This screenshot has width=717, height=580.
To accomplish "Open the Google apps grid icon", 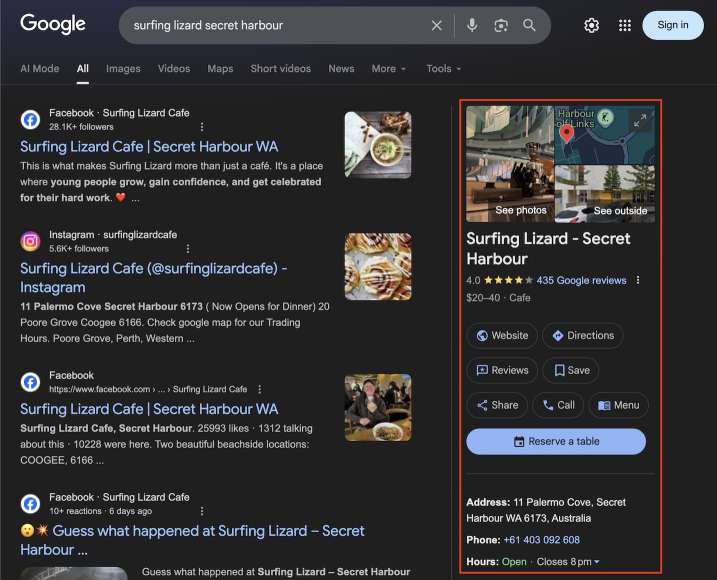I will point(625,25).
